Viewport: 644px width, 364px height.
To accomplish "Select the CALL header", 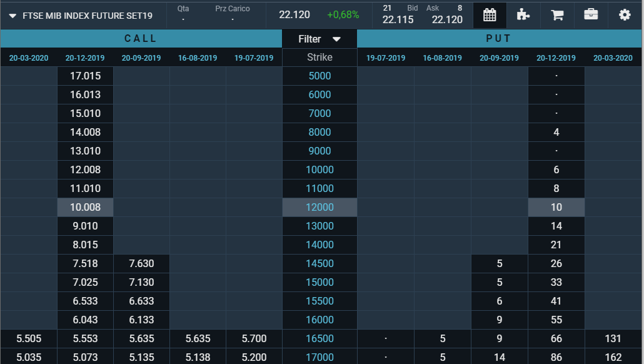I will tap(141, 39).
